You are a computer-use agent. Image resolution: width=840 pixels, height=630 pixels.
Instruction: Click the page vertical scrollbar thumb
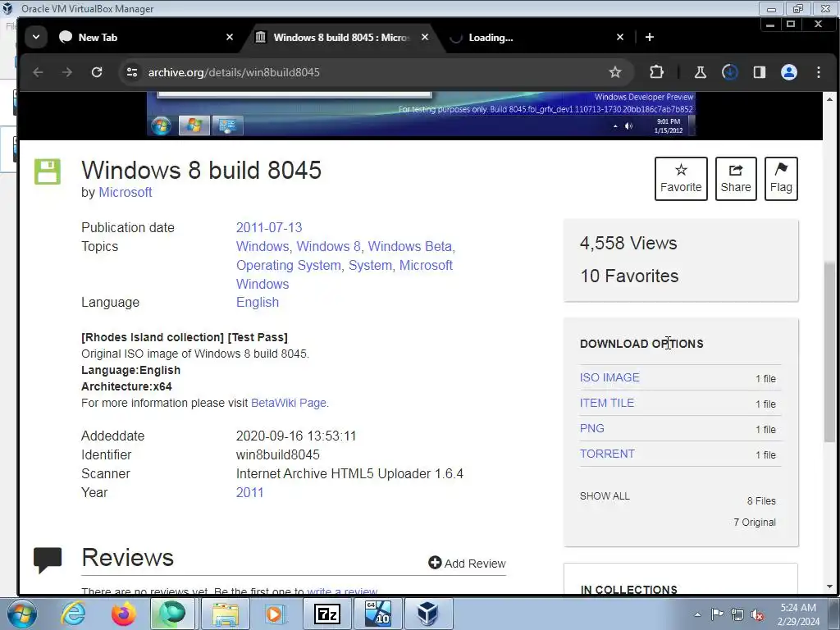(829, 351)
